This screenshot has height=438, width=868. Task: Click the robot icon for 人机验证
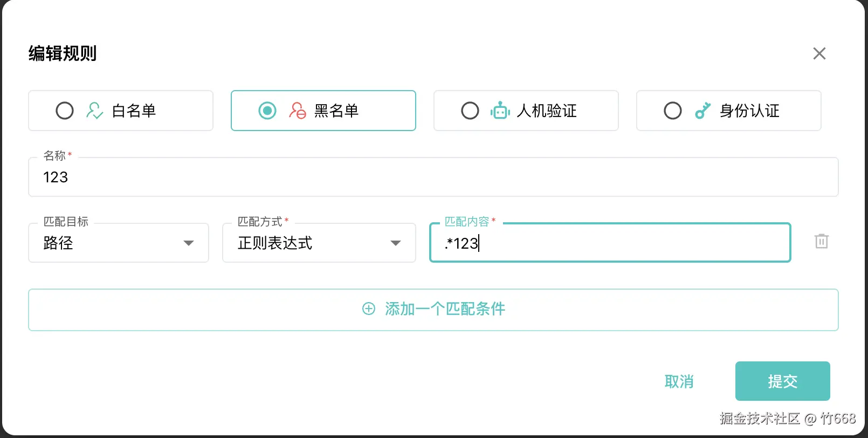click(500, 111)
